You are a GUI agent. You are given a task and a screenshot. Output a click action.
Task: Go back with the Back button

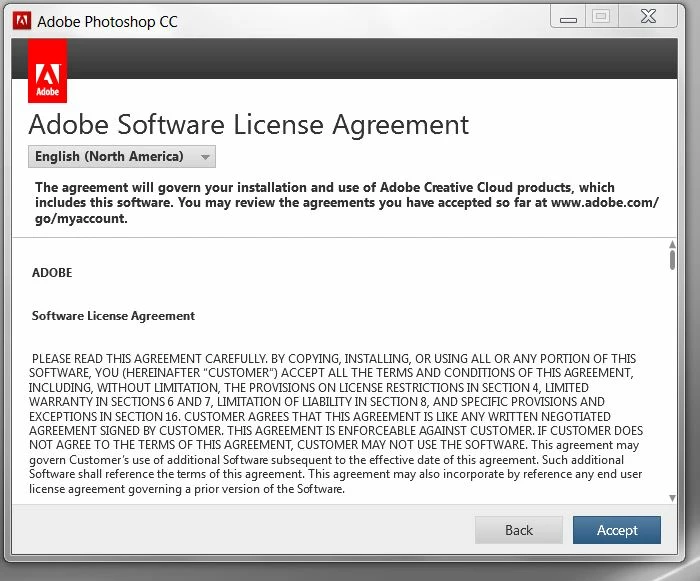click(519, 530)
